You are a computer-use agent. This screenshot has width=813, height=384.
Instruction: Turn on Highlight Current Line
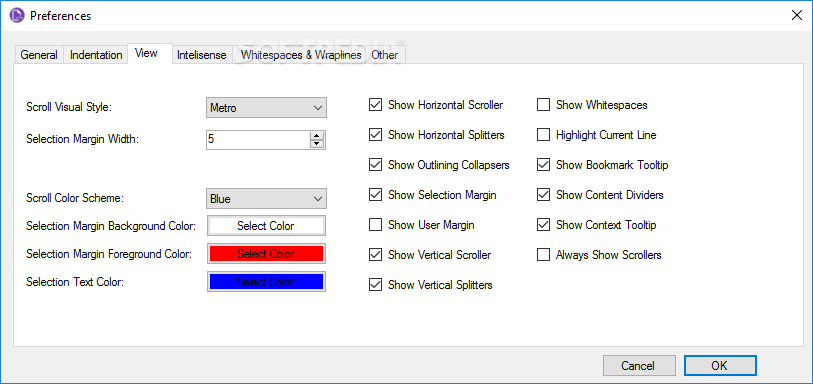coord(543,135)
